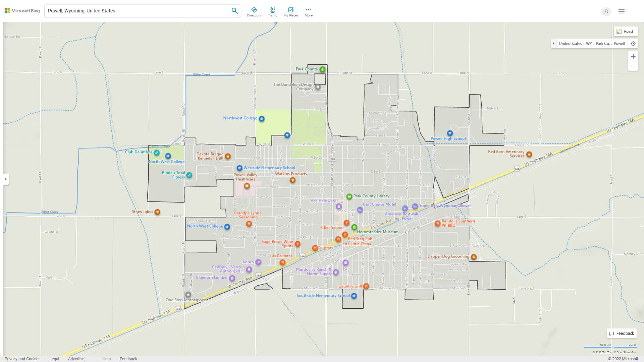The image size is (644, 362).
Task: Click the Powell High School map pin
Action: click(450, 133)
